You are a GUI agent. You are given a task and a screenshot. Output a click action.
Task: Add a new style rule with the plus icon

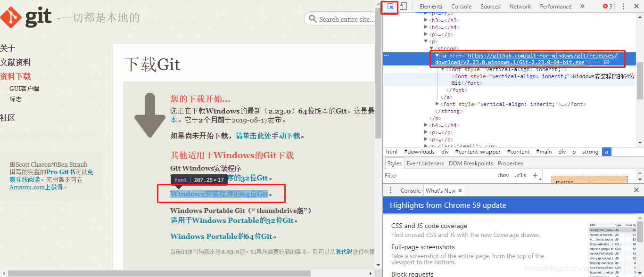[x=535, y=175]
